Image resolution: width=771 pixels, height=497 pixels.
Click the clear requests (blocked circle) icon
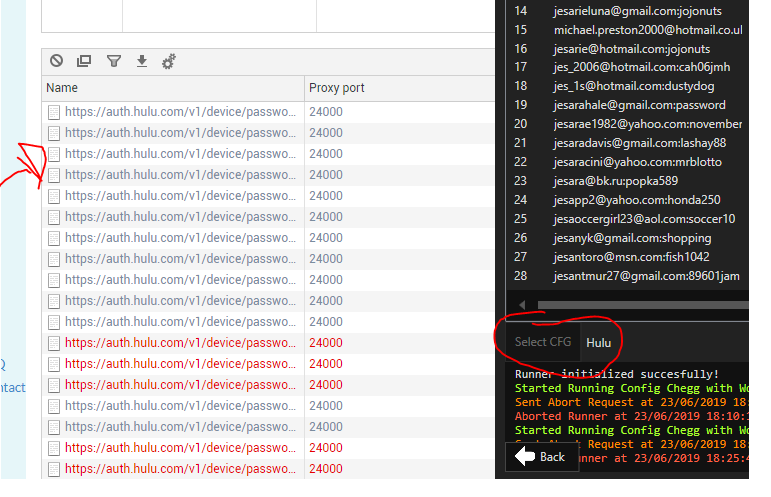click(57, 60)
